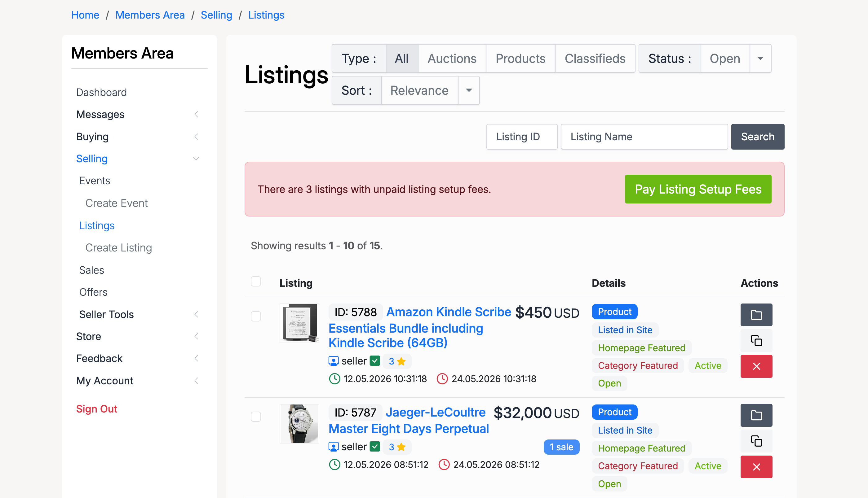This screenshot has height=498, width=868.
Task: Tick the checkbox for Amazon Kindle Scribe listing
Action: tap(256, 316)
